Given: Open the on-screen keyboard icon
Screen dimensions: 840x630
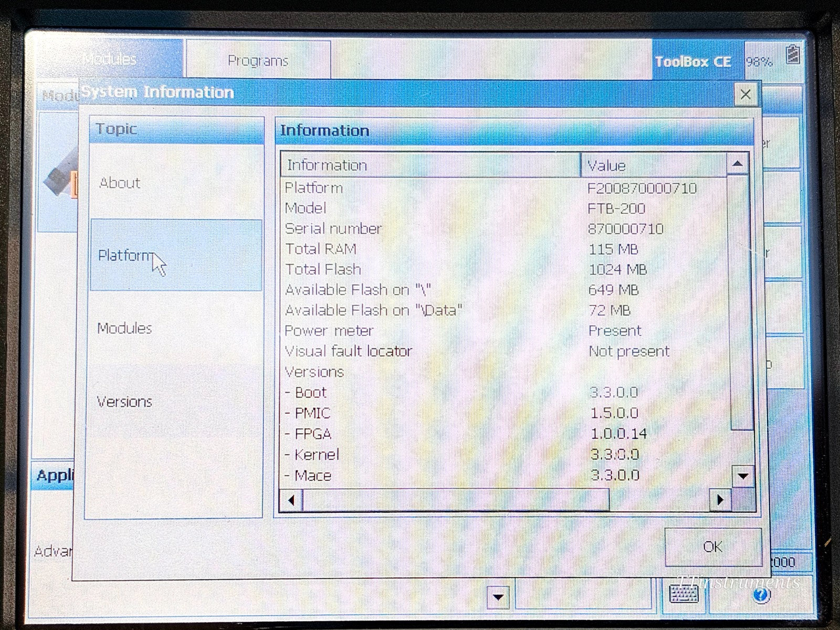Looking at the screenshot, I should [x=684, y=594].
